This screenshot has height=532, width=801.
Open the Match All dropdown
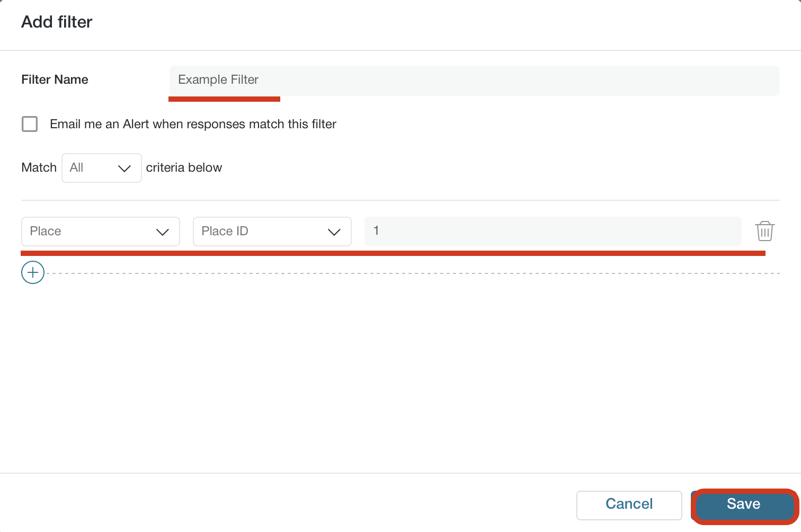(x=102, y=168)
